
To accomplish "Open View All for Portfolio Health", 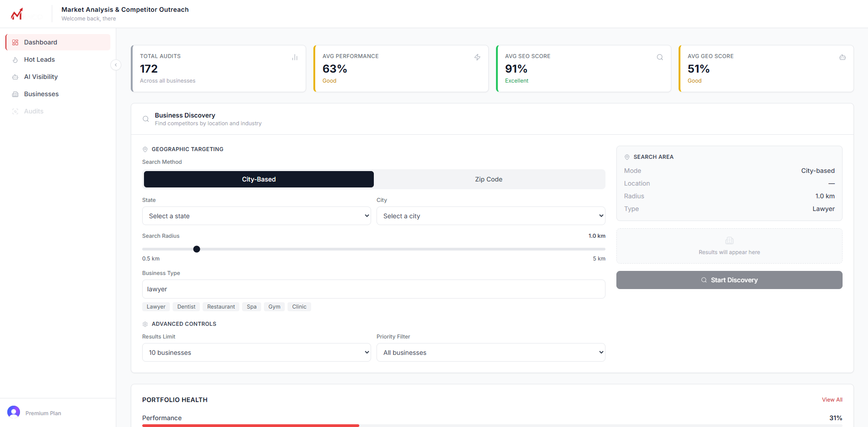I will tap(832, 400).
